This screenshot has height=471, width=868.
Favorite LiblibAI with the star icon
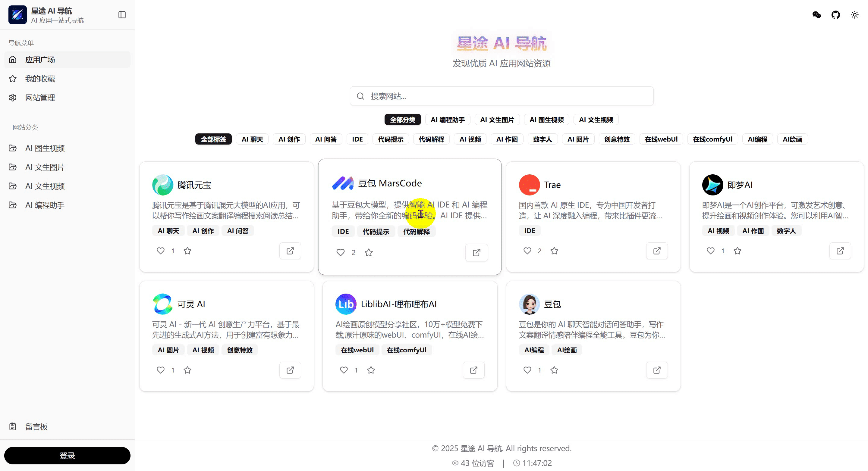tap(371, 370)
